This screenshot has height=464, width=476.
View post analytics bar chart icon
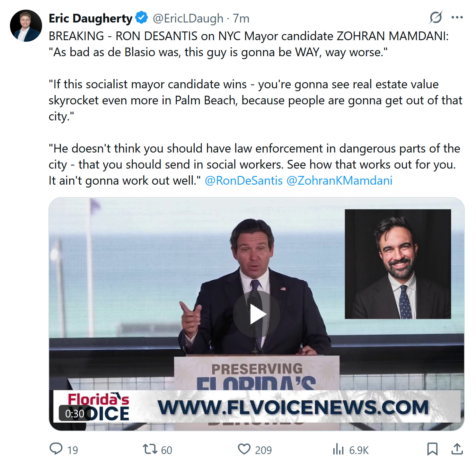[338, 449]
